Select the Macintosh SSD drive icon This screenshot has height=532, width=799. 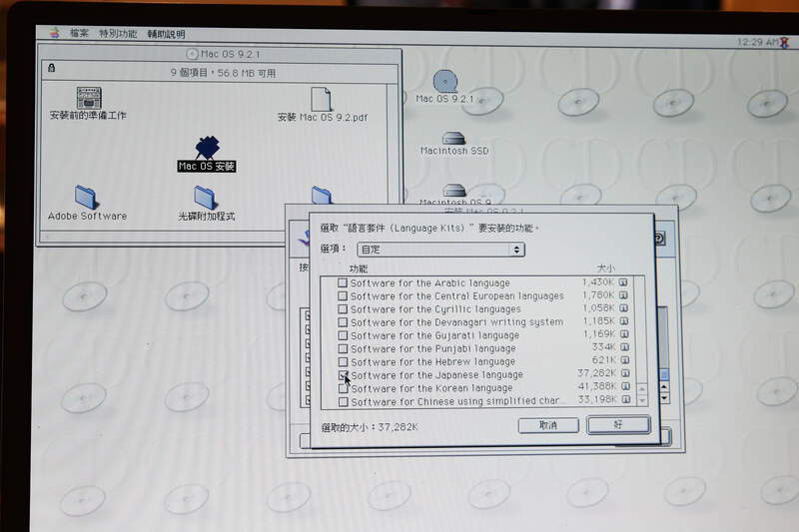(454, 143)
